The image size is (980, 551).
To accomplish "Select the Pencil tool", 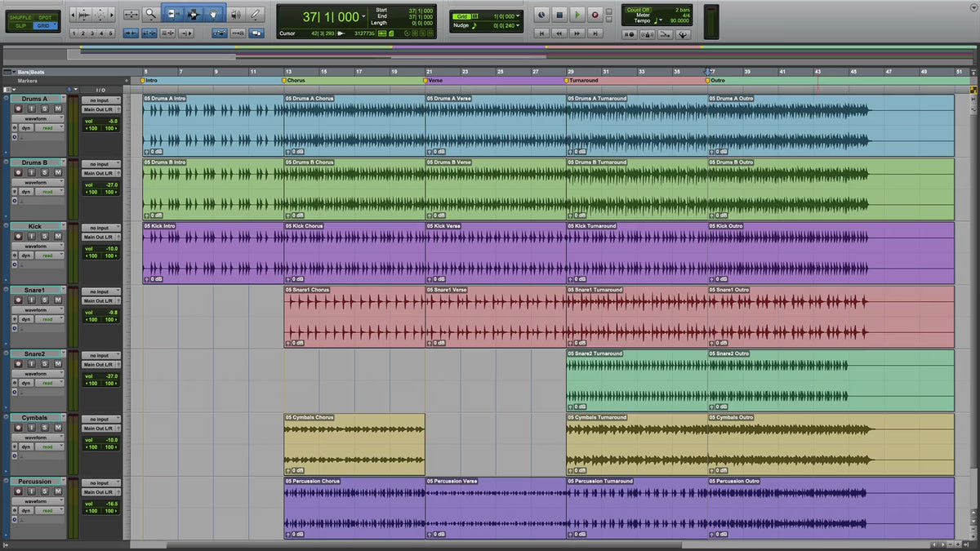I will (x=256, y=14).
